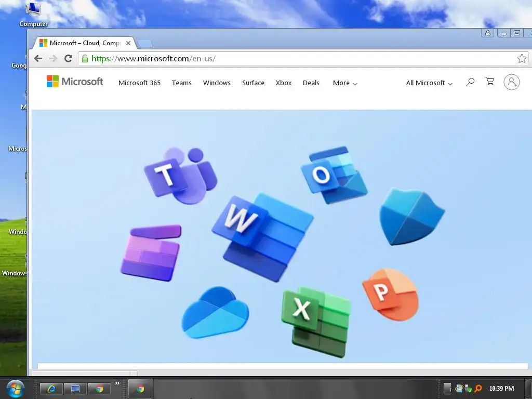Expand the quick launch overflow chevron
This screenshot has height=399, width=532.
click(x=117, y=383)
